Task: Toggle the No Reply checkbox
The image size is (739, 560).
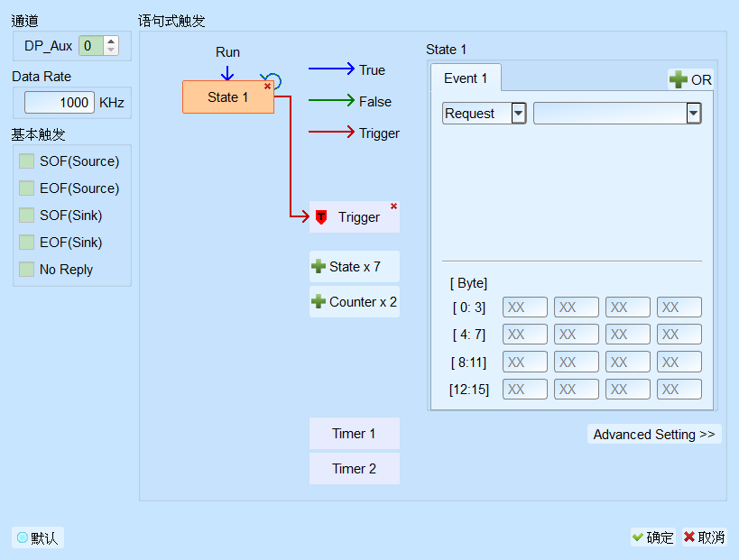Action: coord(26,270)
